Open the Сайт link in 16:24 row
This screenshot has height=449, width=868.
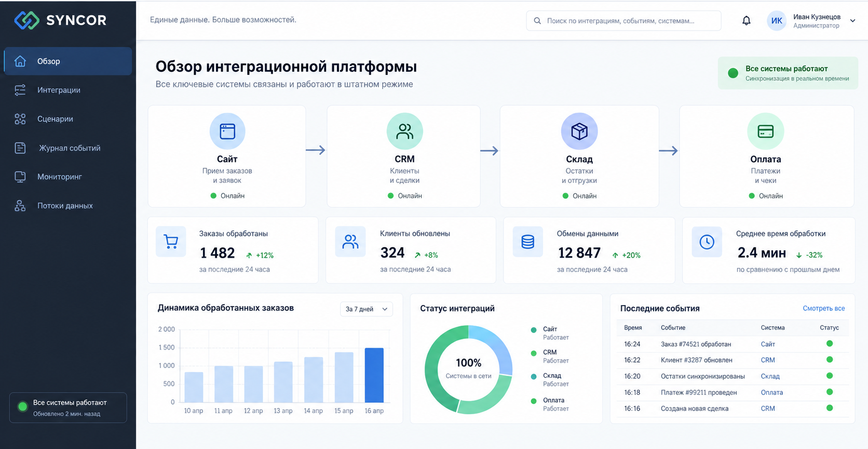pyautogui.click(x=768, y=344)
